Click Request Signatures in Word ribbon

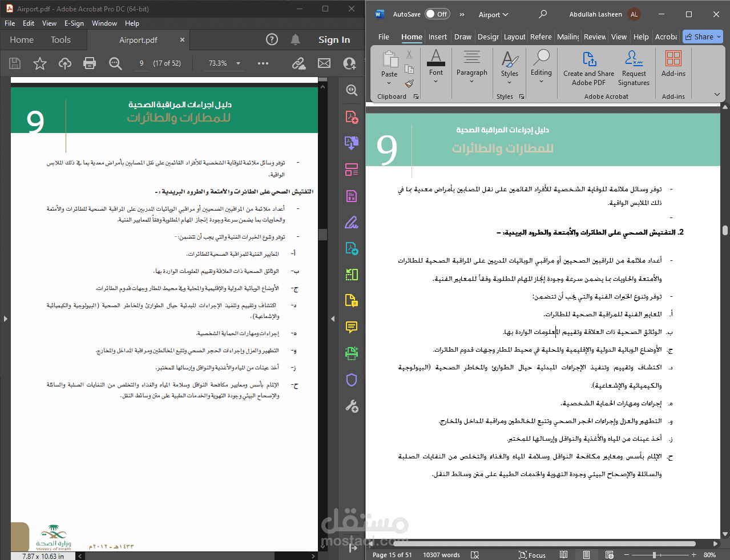pyautogui.click(x=634, y=68)
